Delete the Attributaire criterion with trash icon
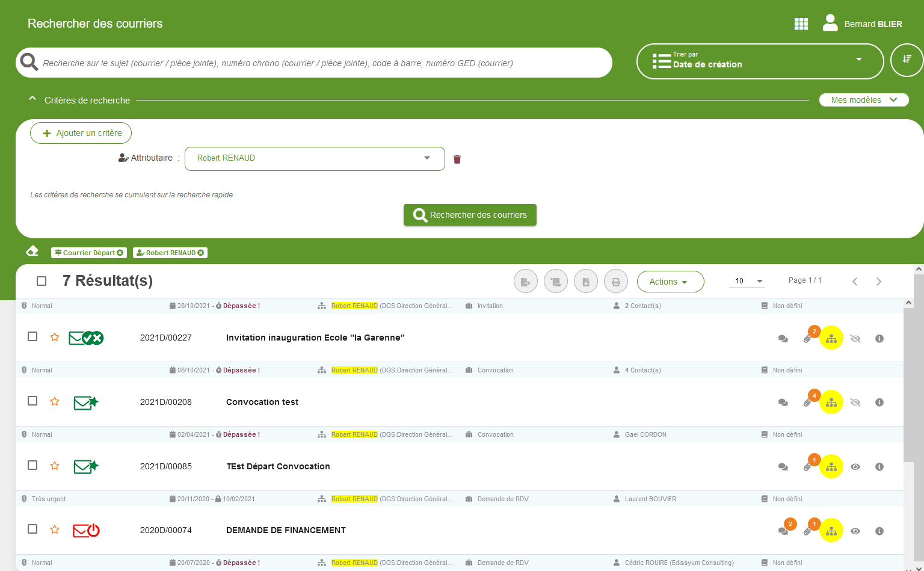The height and width of the screenshot is (571, 924). [457, 159]
